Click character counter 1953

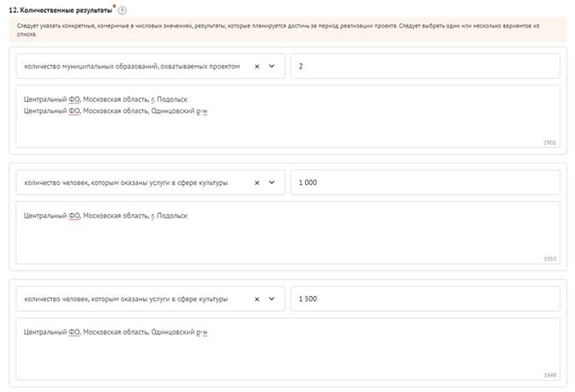[549, 259]
